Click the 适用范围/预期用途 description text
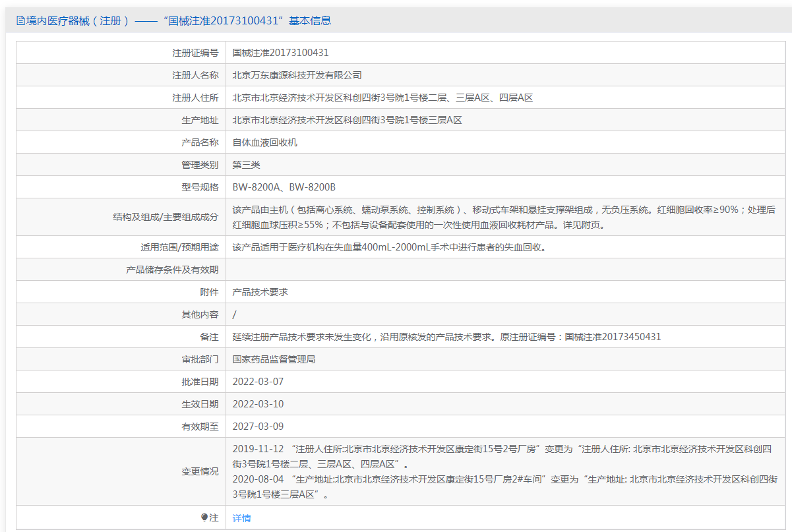792x532 pixels. [390, 248]
